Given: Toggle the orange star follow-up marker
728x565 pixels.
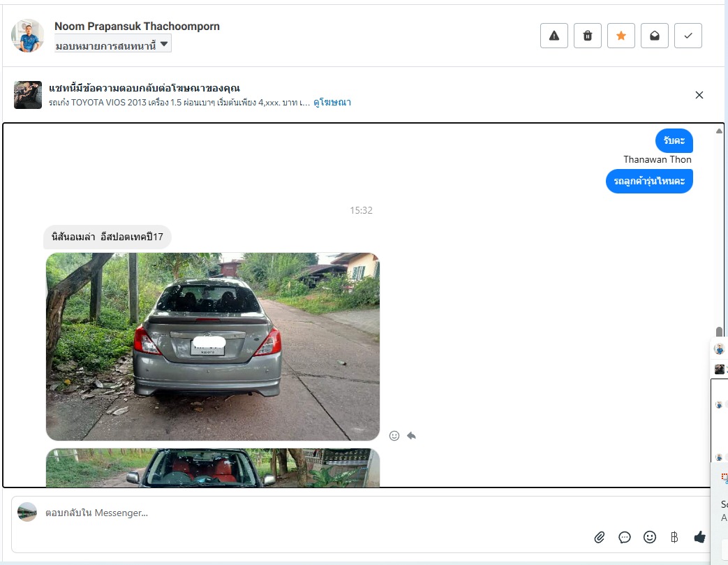Looking at the screenshot, I should pyautogui.click(x=621, y=36).
